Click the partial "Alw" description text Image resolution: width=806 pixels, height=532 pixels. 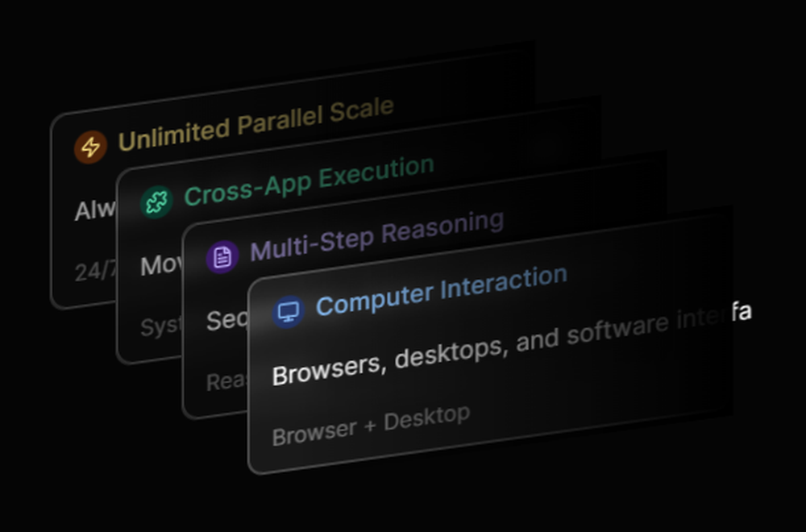93,210
